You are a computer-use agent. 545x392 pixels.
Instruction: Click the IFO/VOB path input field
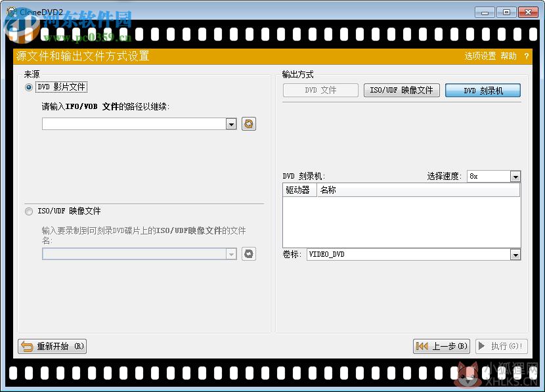(x=134, y=123)
